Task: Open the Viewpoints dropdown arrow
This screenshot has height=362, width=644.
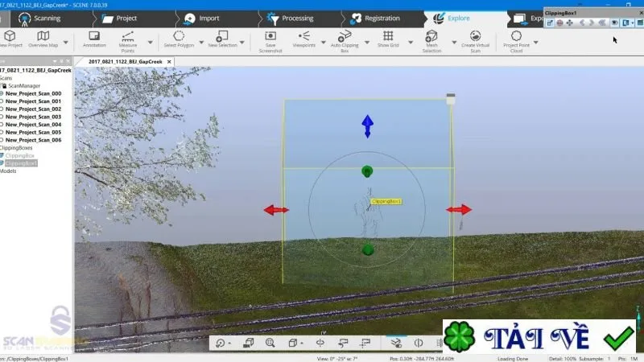Action: click(324, 43)
